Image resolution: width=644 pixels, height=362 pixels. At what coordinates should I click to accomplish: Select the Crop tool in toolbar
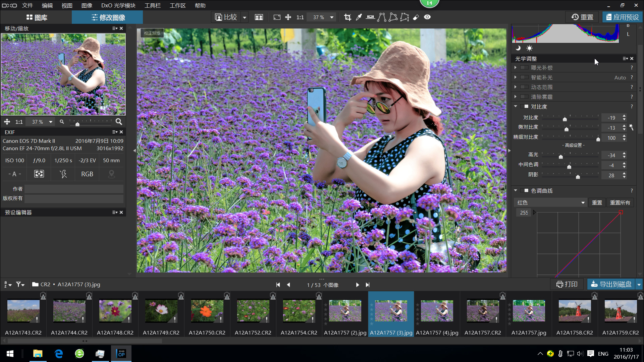click(347, 17)
